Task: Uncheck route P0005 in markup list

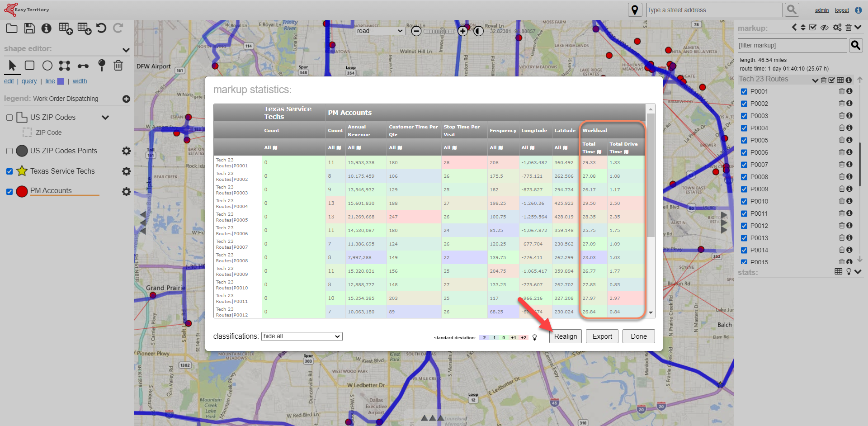Action: coord(744,140)
